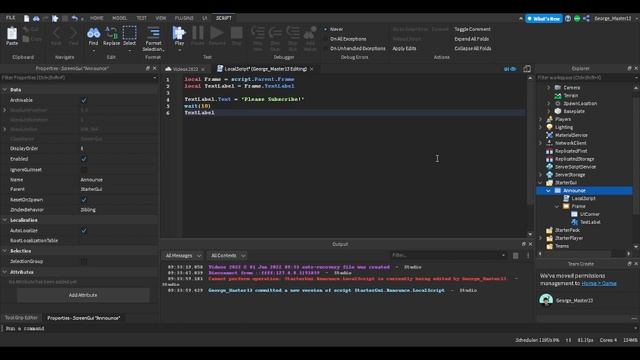Expand the Lighting tree node
The height and width of the screenshot is (360, 640).
(540, 127)
